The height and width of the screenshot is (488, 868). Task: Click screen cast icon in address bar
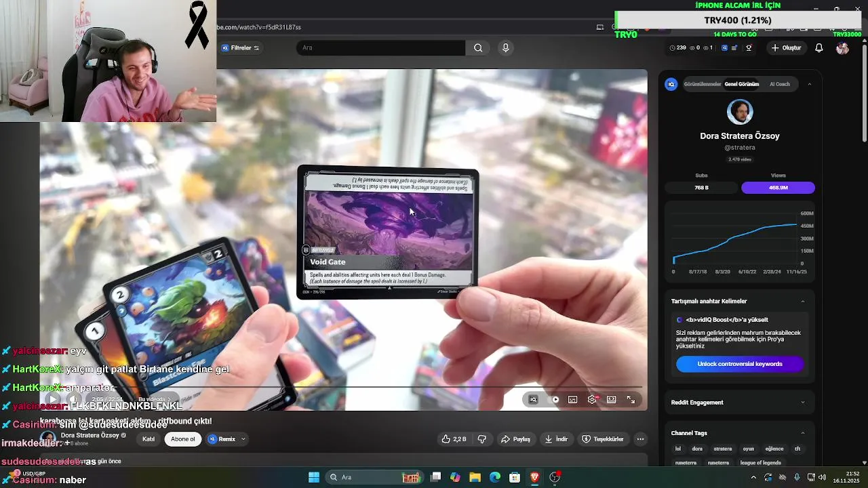click(599, 27)
